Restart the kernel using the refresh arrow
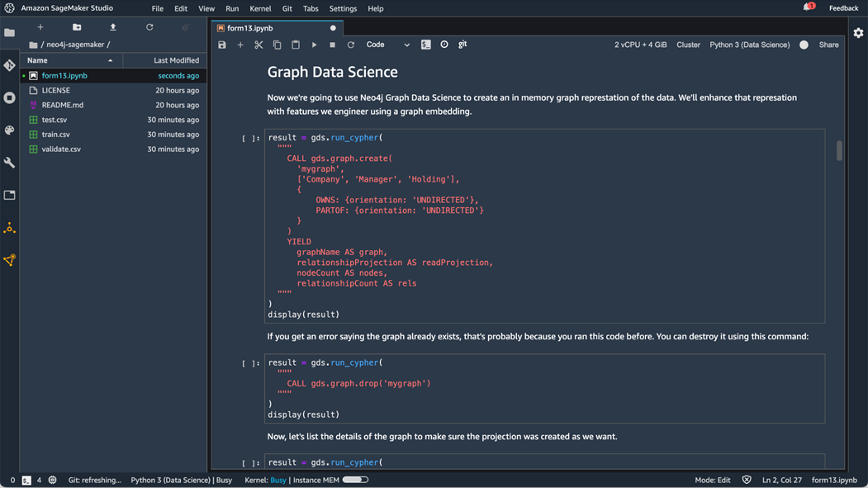 pyautogui.click(x=350, y=45)
